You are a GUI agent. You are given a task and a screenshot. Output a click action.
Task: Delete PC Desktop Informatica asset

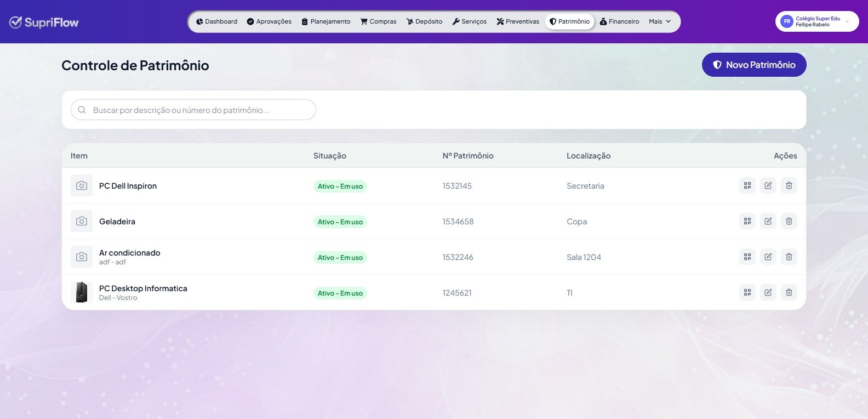click(x=789, y=292)
